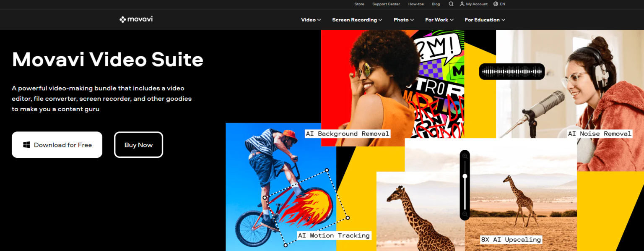Image resolution: width=644 pixels, height=251 pixels.
Task: Go to the Support Center
Action: click(386, 4)
